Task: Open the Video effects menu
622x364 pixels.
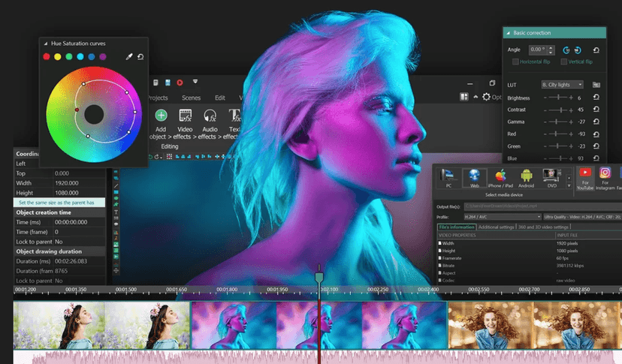Action: click(185, 125)
